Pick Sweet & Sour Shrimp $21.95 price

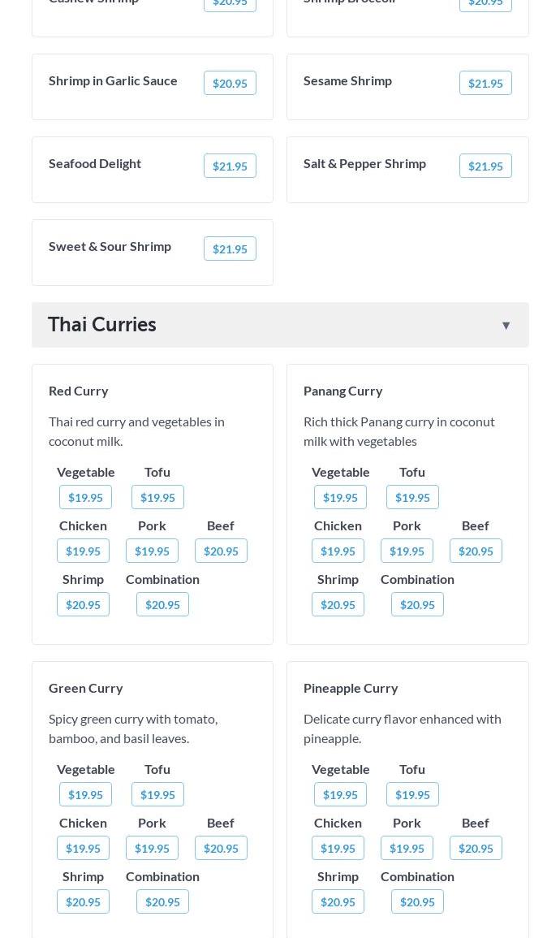tap(230, 249)
